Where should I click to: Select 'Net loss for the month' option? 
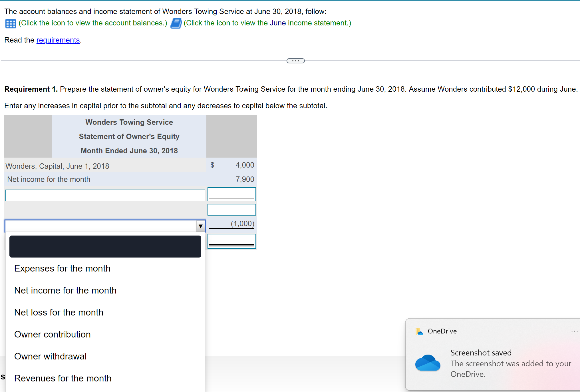[59, 312]
